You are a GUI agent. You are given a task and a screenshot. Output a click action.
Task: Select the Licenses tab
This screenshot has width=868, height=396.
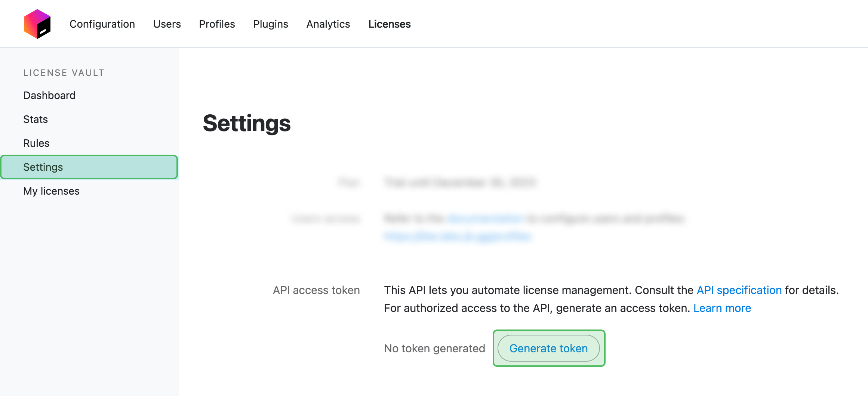pos(389,24)
